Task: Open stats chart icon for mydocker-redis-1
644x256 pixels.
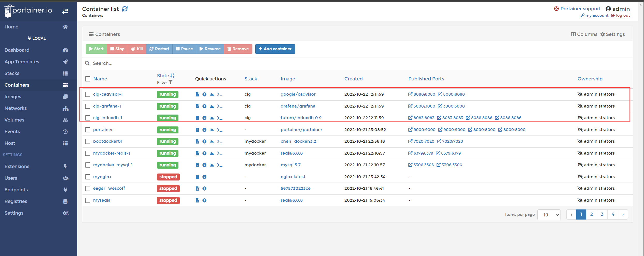Action: (212, 153)
